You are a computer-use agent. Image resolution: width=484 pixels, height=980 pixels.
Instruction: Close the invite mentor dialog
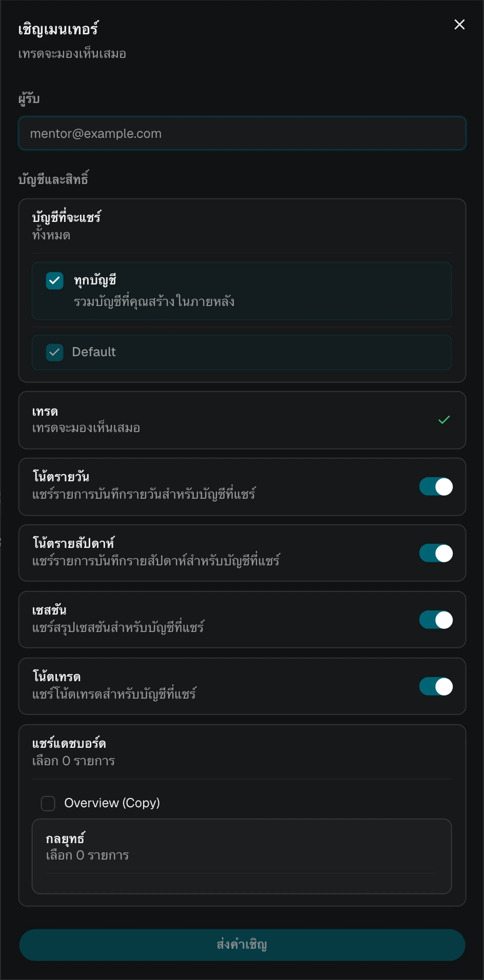click(459, 25)
